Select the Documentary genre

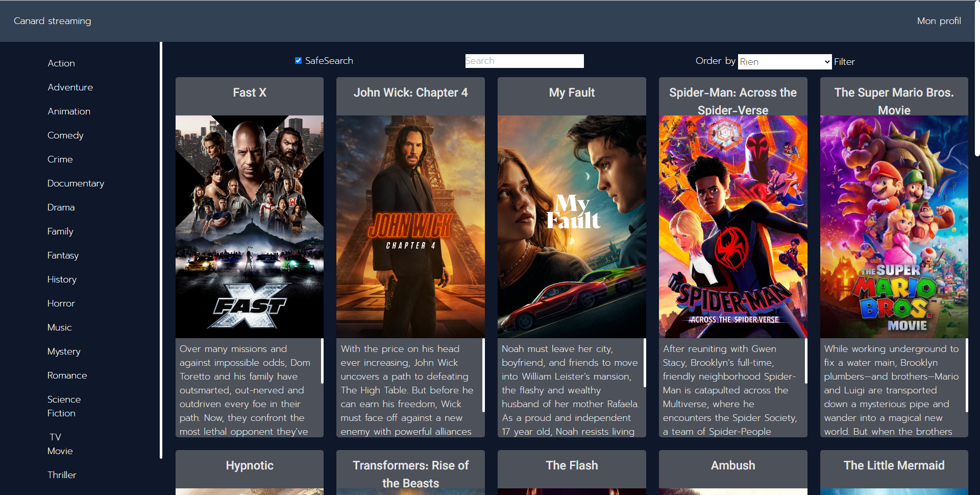pyautogui.click(x=76, y=183)
